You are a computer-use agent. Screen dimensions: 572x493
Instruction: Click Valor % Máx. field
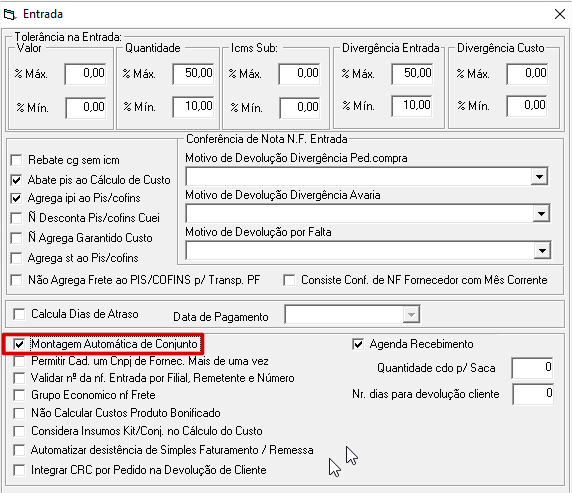coord(86,74)
